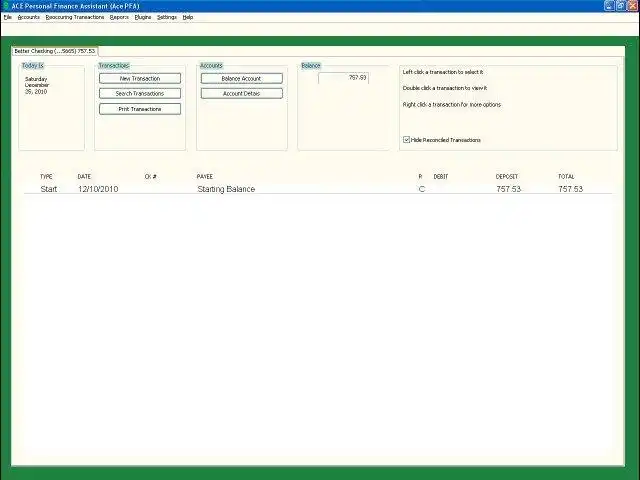Viewport: 640px width, 480px height.
Task: Minimize the Ace PFA window
Action: pos(609,5)
